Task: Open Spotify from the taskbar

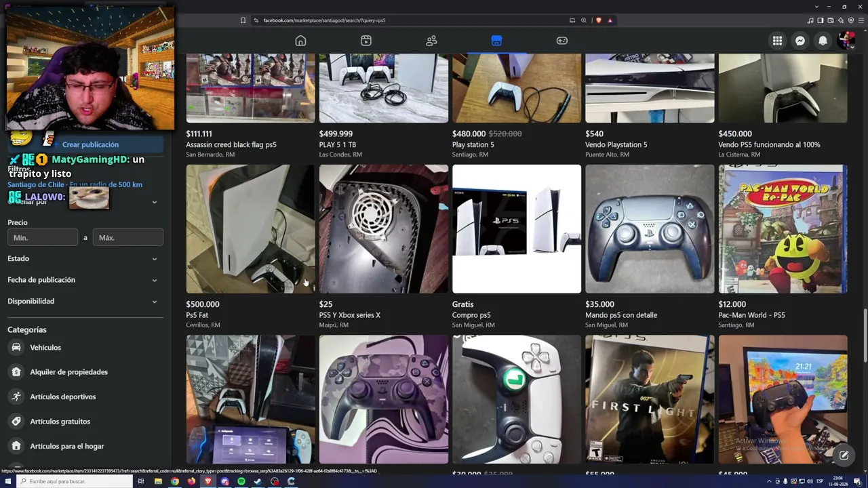Action: [x=241, y=481]
